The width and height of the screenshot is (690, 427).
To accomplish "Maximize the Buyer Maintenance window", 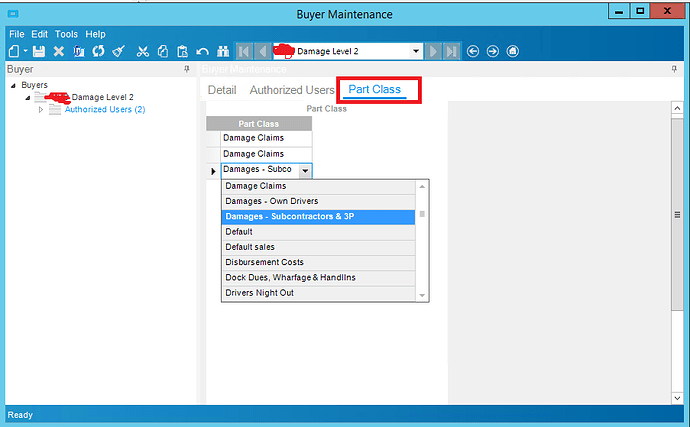I will 640,11.
